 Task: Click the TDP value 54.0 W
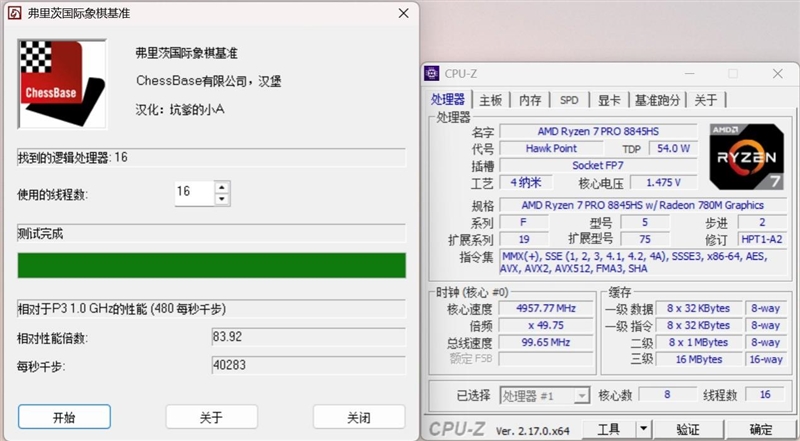[x=673, y=148]
